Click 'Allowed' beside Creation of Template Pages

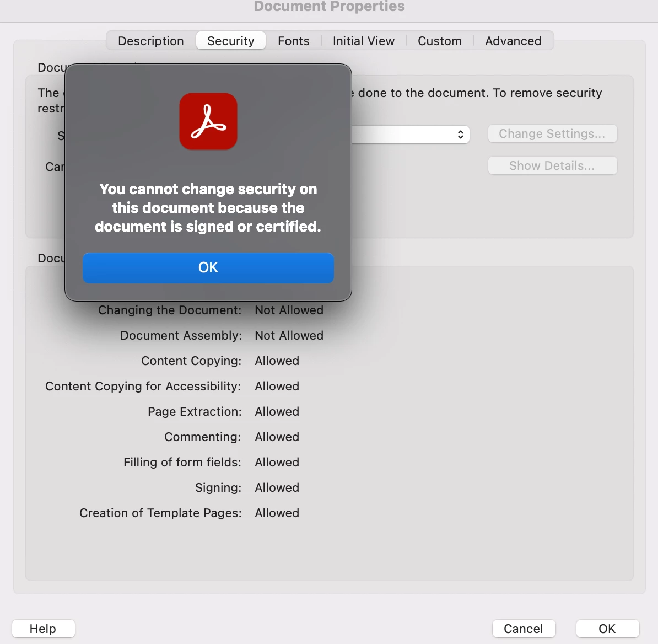point(277,513)
